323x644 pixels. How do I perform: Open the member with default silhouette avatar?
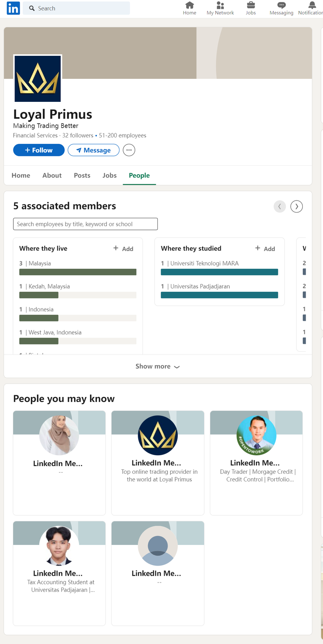click(x=157, y=546)
